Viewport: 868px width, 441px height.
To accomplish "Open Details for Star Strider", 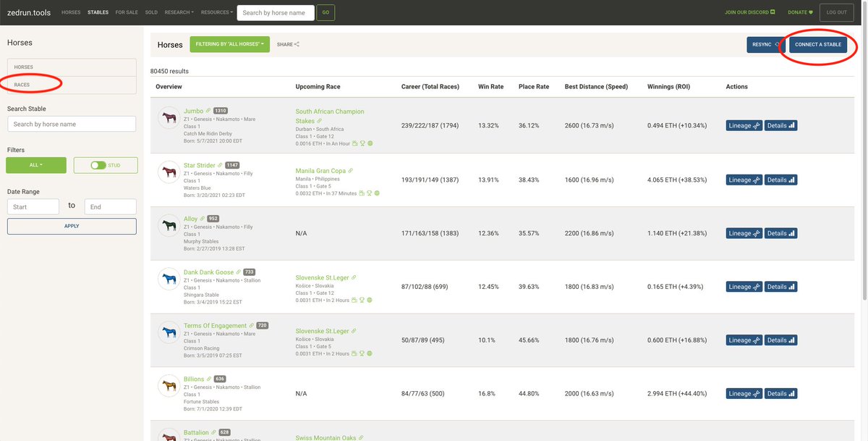I will 780,180.
